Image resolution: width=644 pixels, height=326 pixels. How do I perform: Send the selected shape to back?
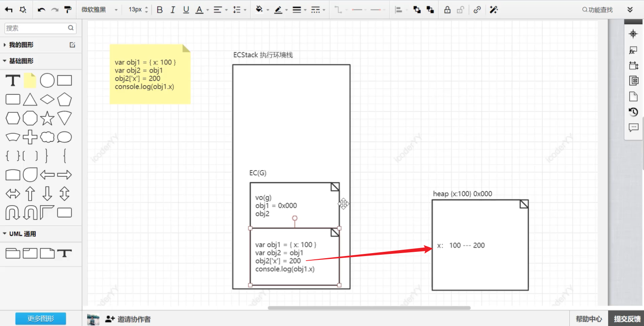[430, 10]
